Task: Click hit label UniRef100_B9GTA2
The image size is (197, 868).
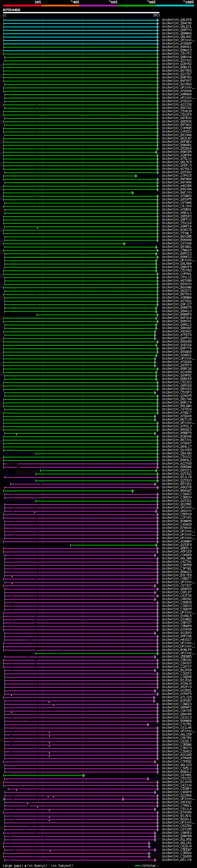Action: (177, 108)
